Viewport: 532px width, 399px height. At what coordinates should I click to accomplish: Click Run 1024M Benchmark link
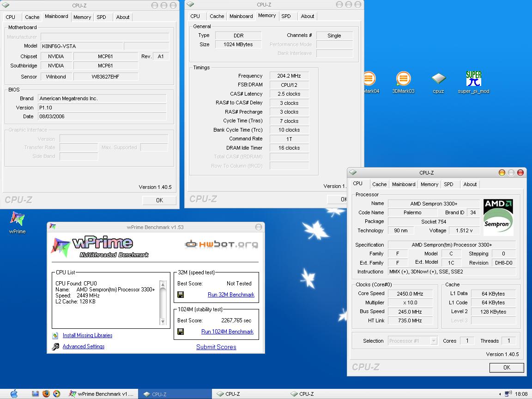pos(227,332)
